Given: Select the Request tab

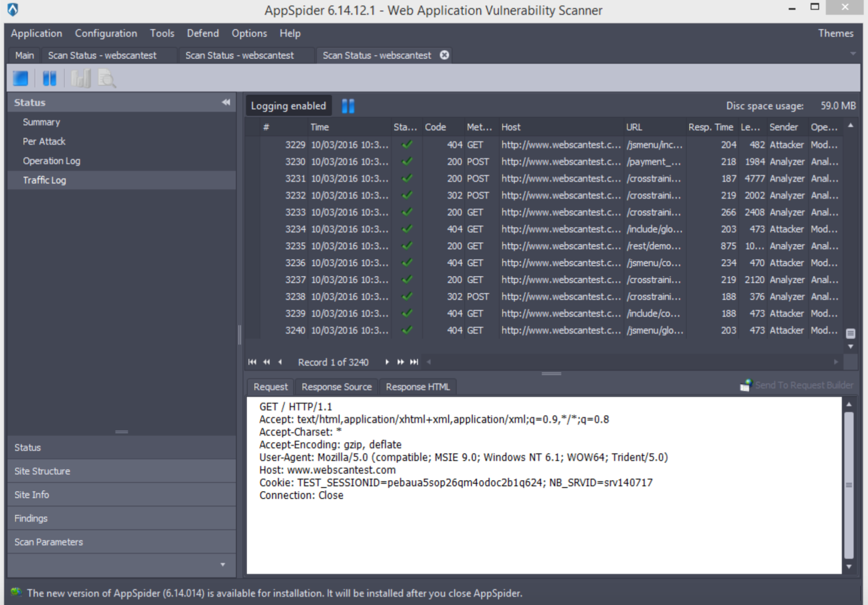Looking at the screenshot, I should coord(270,387).
